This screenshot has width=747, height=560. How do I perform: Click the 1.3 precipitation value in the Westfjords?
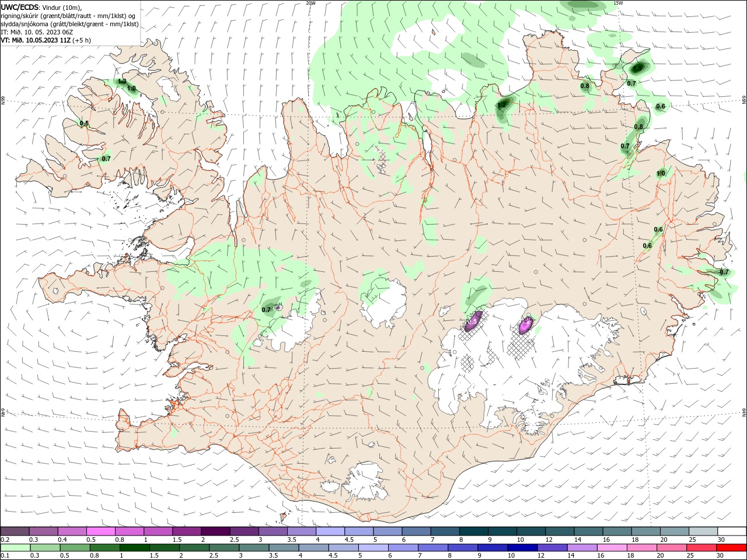(122, 81)
